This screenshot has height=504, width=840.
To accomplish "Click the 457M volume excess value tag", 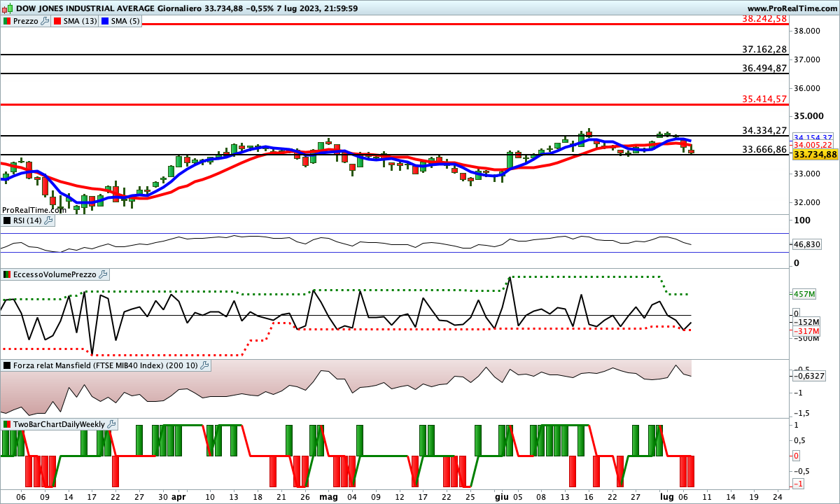I will pyautogui.click(x=803, y=294).
